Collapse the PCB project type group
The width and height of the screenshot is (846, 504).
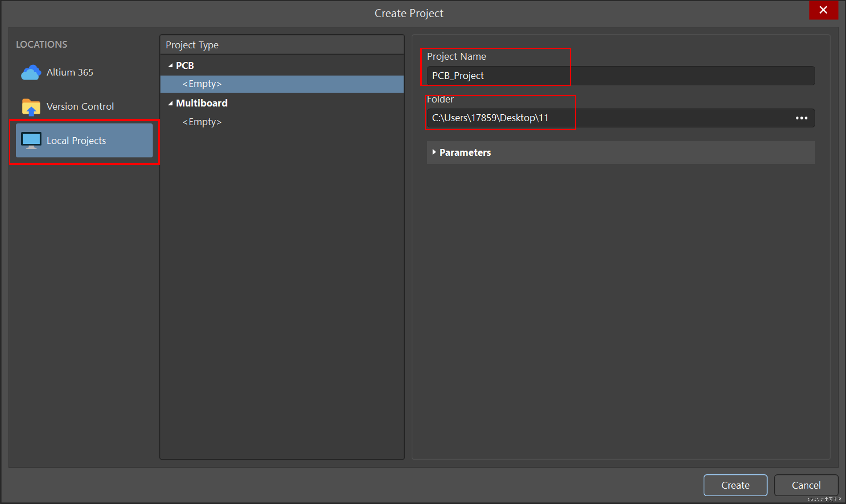coord(171,66)
